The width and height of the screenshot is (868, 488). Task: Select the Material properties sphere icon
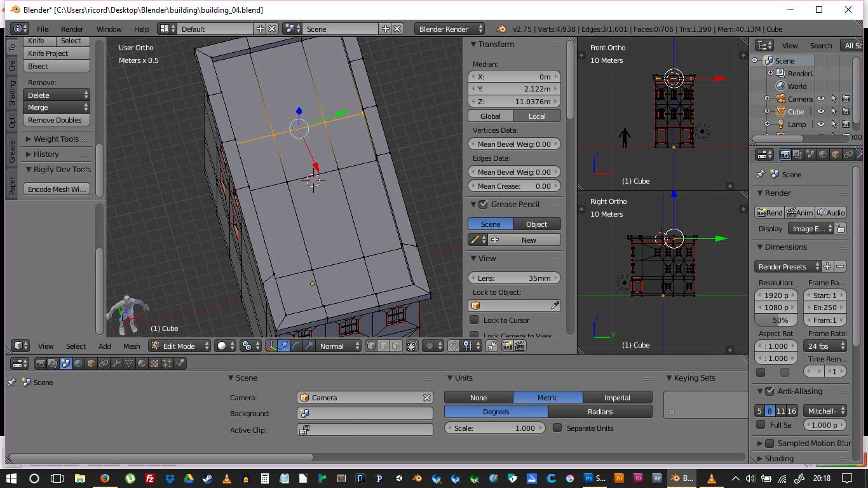point(142,363)
